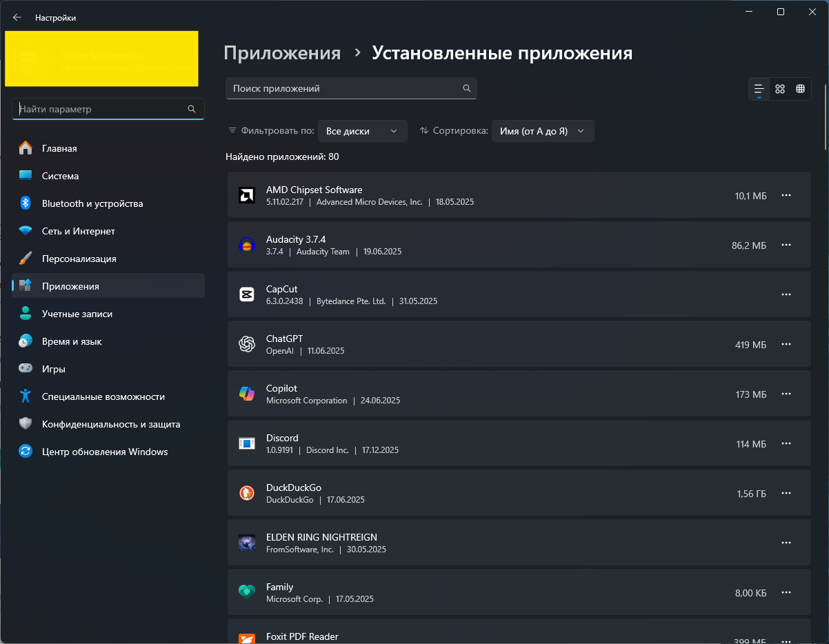The image size is (829, 644).
Task: Click the 10,1 МБ size of AMD Chipset Software
Action: pos(751,196)
